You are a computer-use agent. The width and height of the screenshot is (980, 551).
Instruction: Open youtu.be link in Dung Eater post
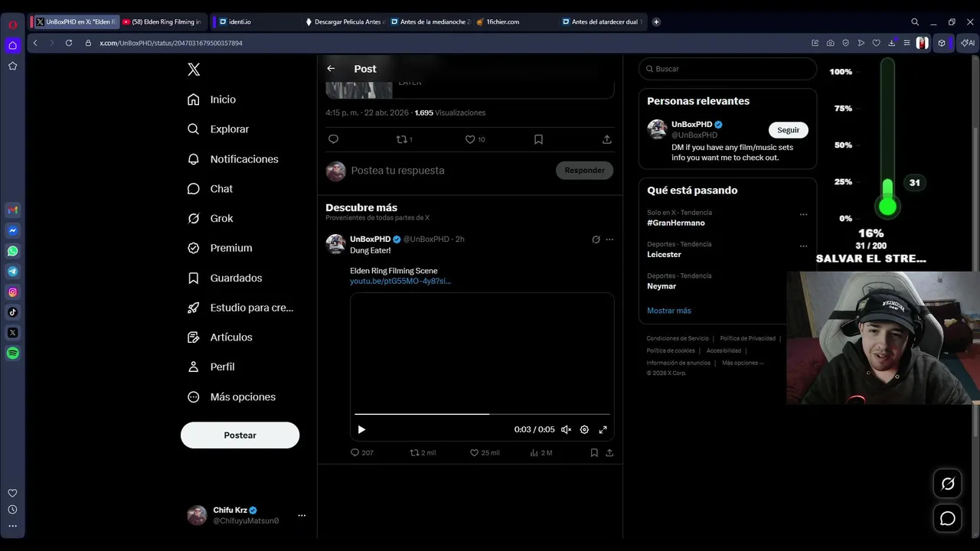click(x=400, y=281)
